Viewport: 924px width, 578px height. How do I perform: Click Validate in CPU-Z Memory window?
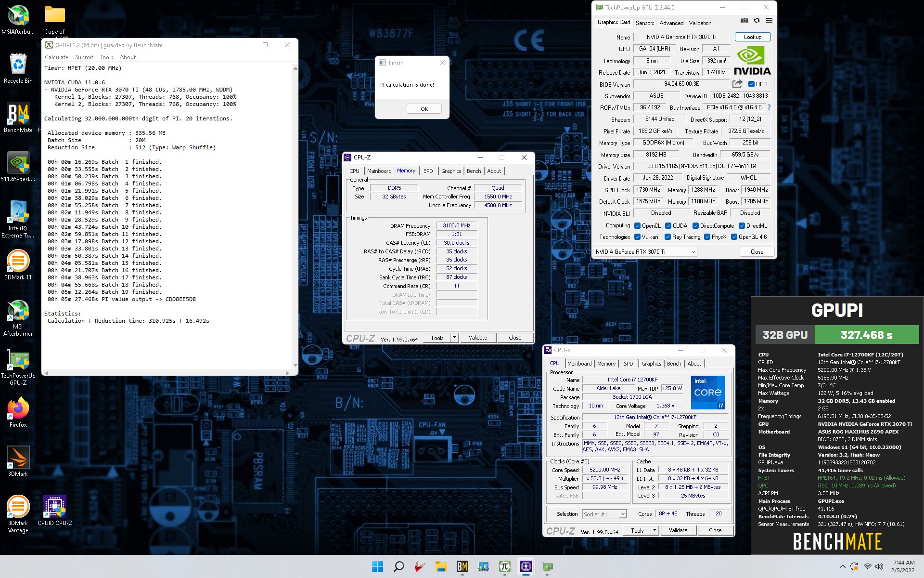click(478, 338)
